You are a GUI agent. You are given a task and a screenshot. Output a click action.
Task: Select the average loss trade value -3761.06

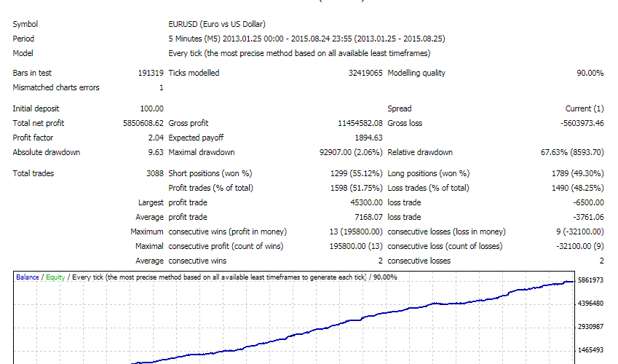click(x=588, y=217)
